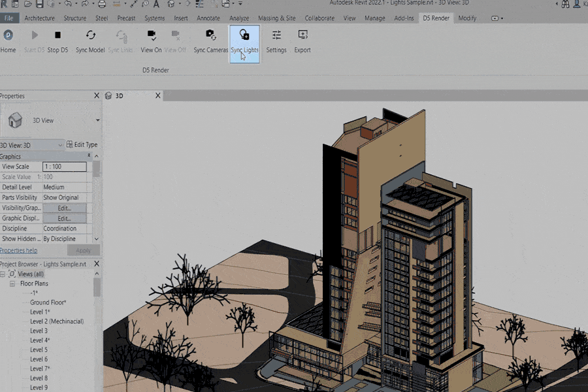588x392 pixels.
Task: Click the Stop D5 icon
Action: click(x=57, y=35)
